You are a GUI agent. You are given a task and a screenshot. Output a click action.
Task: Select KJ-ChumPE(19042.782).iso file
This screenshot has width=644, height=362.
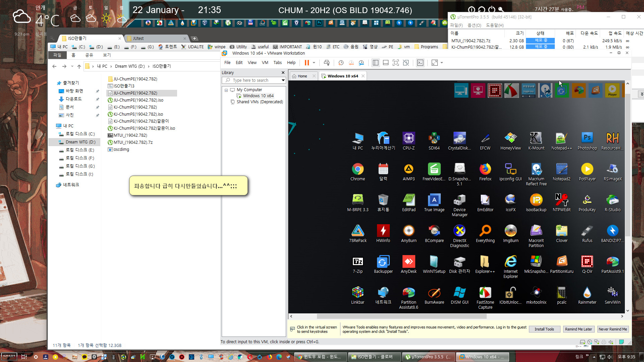click(138, 114)
